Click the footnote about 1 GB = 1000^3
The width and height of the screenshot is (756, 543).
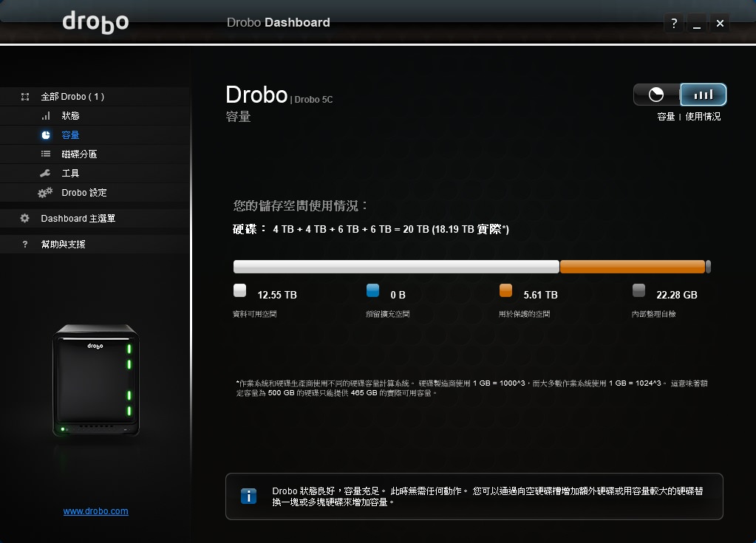coord(472,388)
